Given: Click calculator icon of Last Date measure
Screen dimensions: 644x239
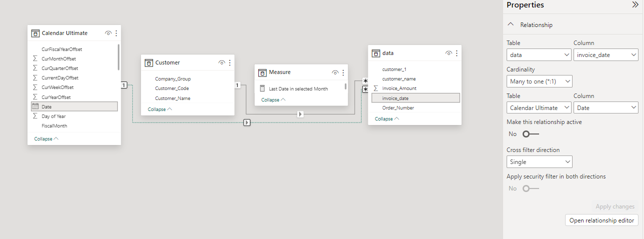Looking at the screenshot, I should click(262, 88).
